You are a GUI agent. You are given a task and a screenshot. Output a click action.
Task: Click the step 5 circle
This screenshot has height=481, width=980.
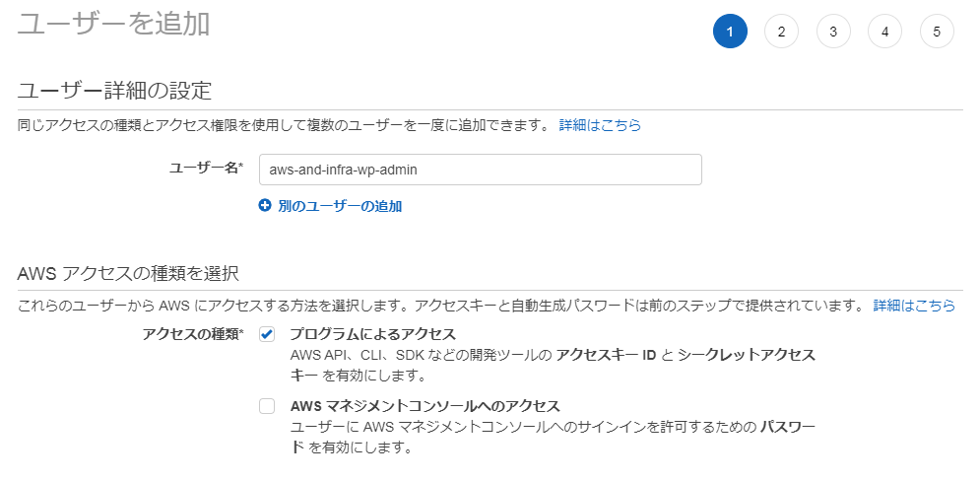point(937,32)
